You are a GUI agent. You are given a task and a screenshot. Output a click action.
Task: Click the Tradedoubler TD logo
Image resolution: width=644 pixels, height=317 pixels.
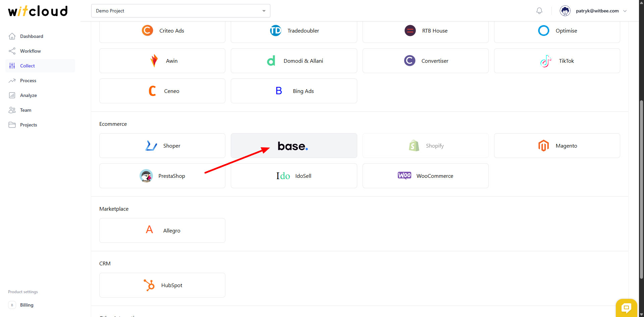[276, 31]
